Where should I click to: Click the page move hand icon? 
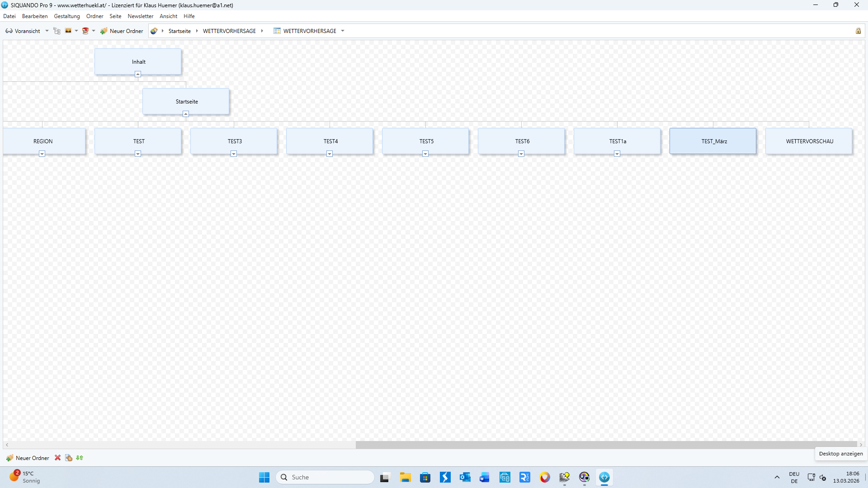tap(69, 458)
